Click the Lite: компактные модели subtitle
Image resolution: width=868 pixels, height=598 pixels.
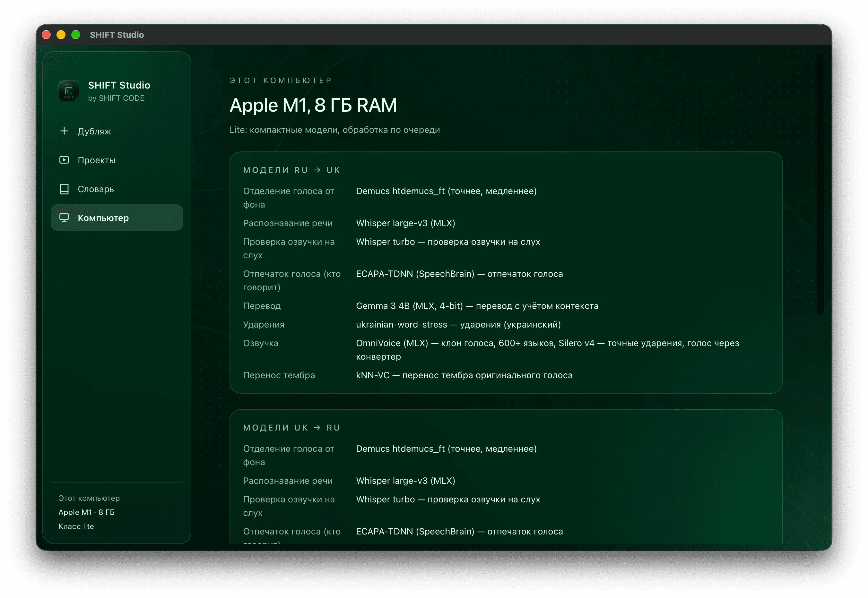[335, 130]
